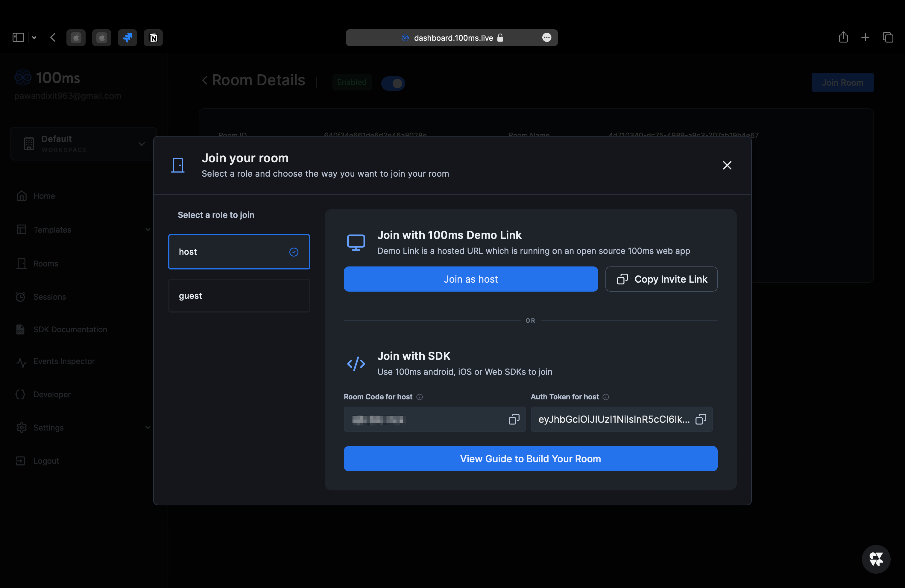Click the Join as host button
905x588 pixels.
click(x=470, y=279)
